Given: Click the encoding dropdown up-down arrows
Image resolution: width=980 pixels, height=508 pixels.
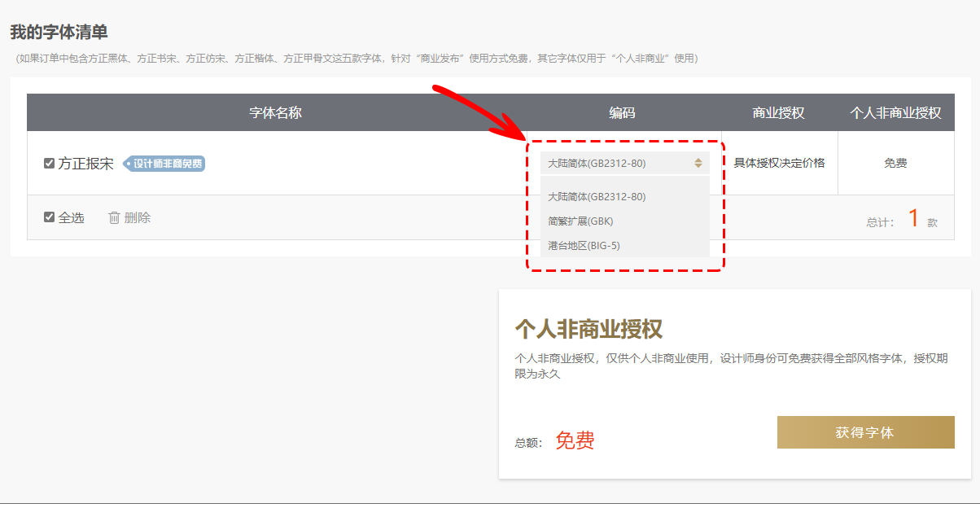Looking at the screenshot, I should click(698, 163).
